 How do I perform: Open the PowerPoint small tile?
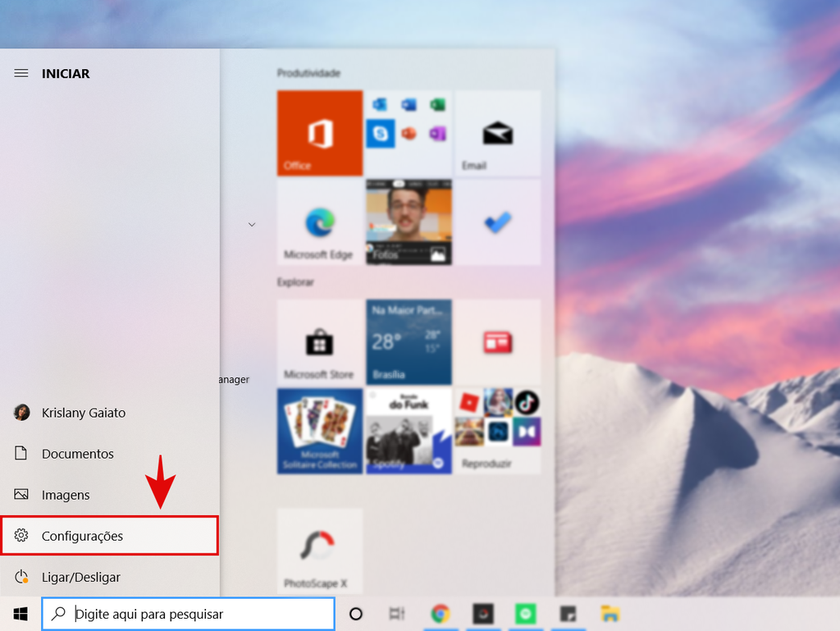pos(409,133)
